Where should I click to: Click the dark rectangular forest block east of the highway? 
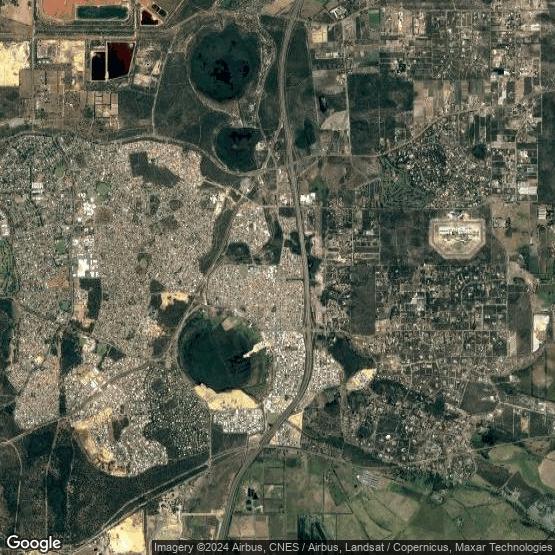362,301
